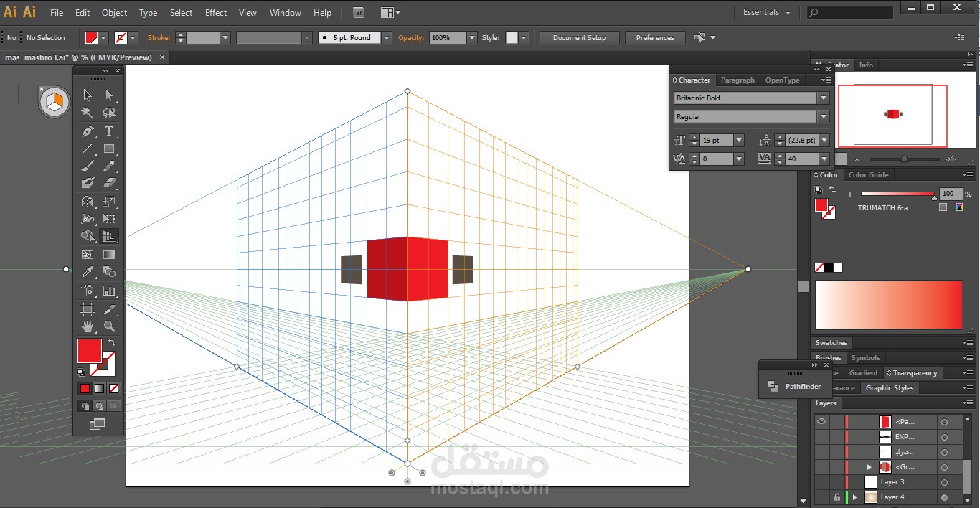Viewport: 980px width, 508px height.
Task: Set toolbox paint mode to Gradient
Action: point(99,388)
